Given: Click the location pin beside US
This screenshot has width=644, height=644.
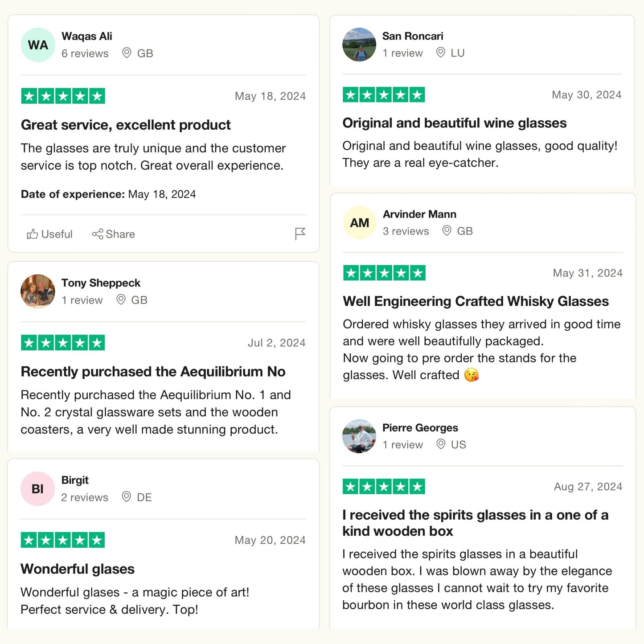Looking at the screenshot, I should pyautogui.click(x=441, y=444).
